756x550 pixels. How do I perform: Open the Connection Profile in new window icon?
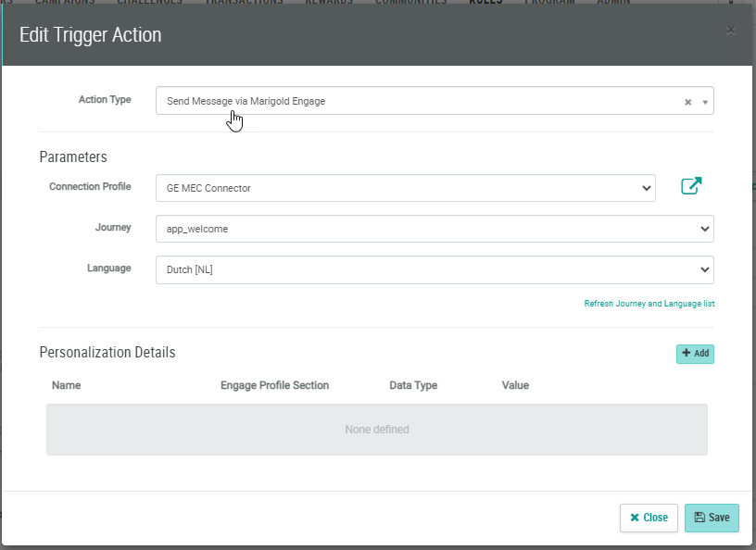691,186
